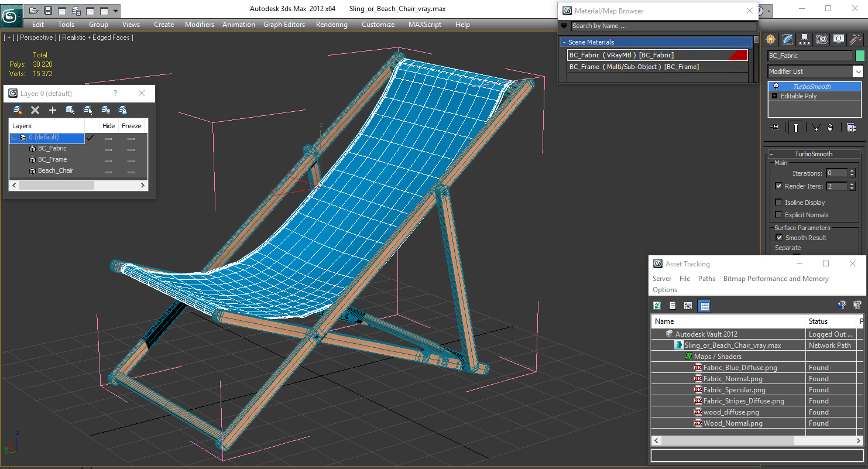Screen dimensions: 868x469
Task: Click the Pin Stack icon
Action: 776,128
